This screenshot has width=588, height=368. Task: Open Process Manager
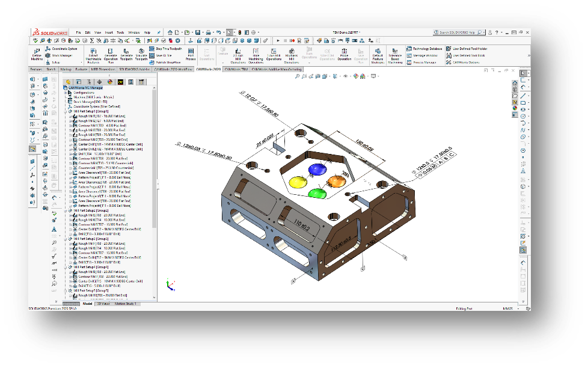click(x=421, y=63)
